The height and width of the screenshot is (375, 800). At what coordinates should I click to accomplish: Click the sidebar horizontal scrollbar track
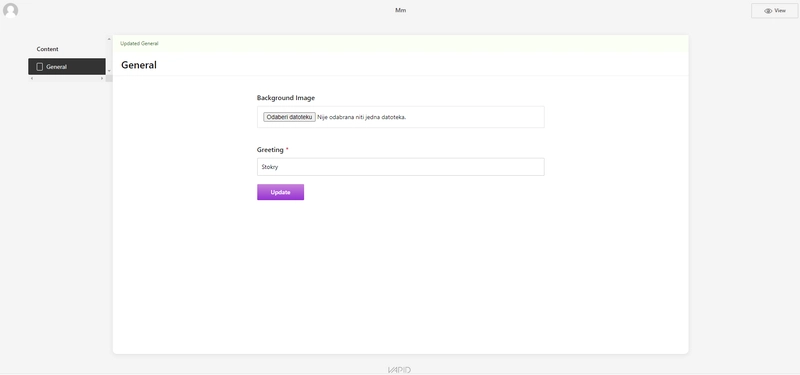click(67, 79)
